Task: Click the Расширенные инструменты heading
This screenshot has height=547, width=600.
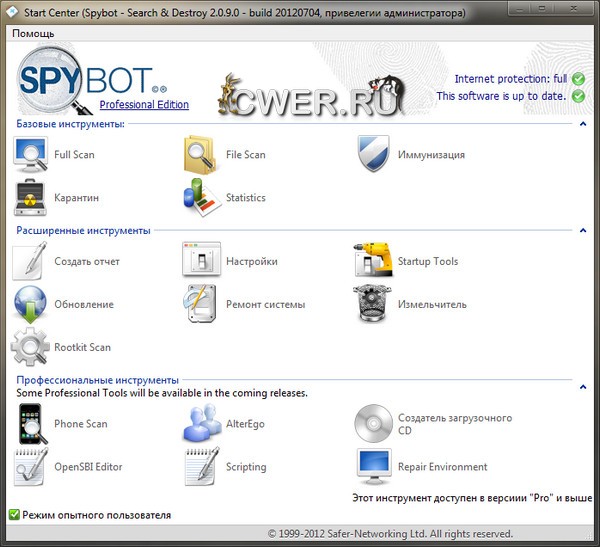Action: 83,230
